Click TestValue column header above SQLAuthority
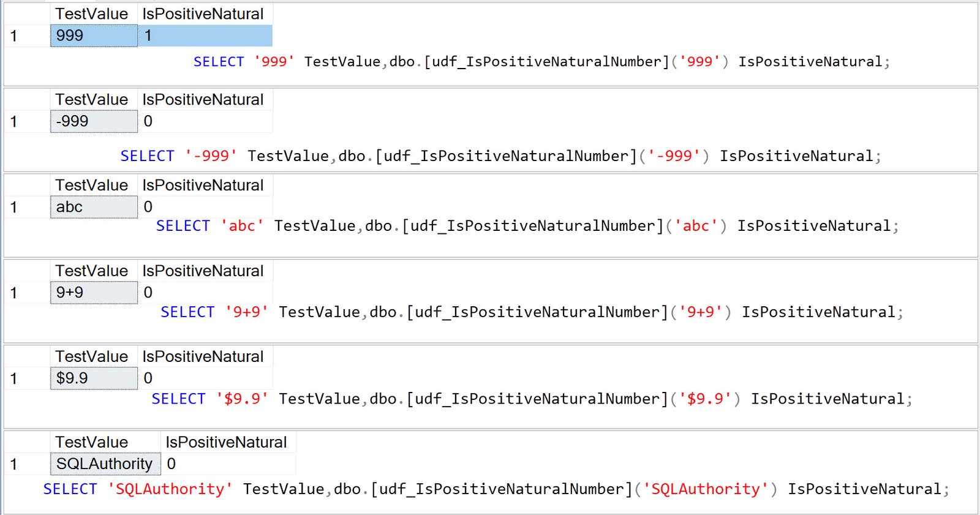980x515 pixels. [105, 442]
